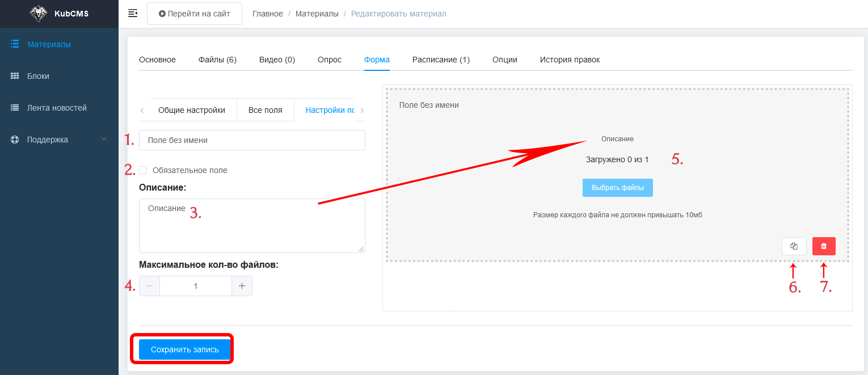Open the Основное tab
Image resolution: width=868 pixels, height=375 pixels.
pyautogui.click(x=157, y=60)
